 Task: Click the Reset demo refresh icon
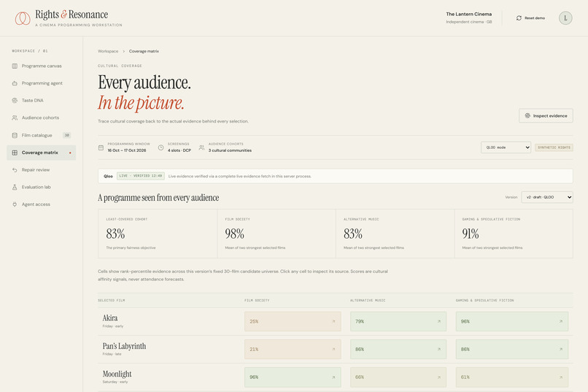tap(519, 18)
